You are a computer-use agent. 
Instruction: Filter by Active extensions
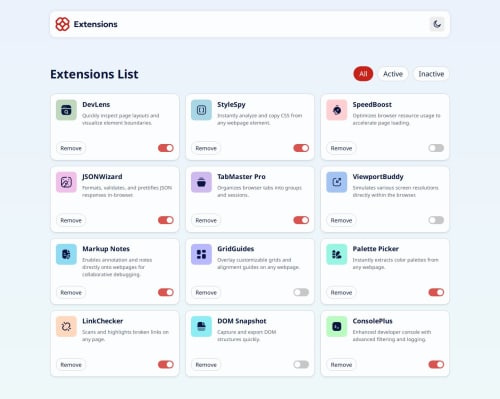(x=393, y=74)
